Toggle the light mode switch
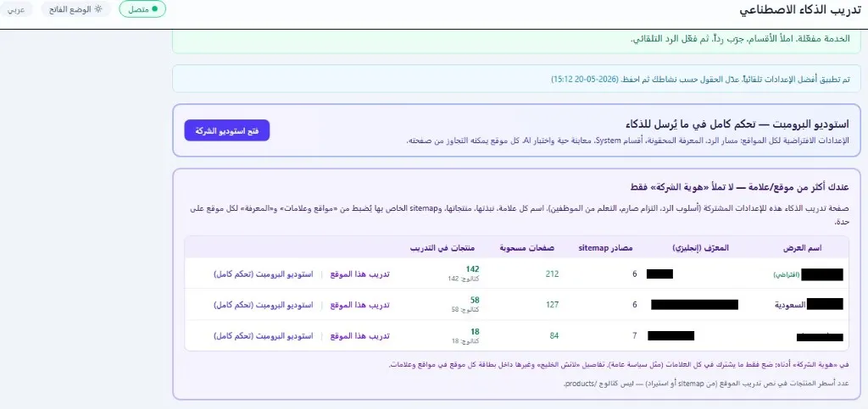Screen dimensions: 868x409 [x=76, y=9]
